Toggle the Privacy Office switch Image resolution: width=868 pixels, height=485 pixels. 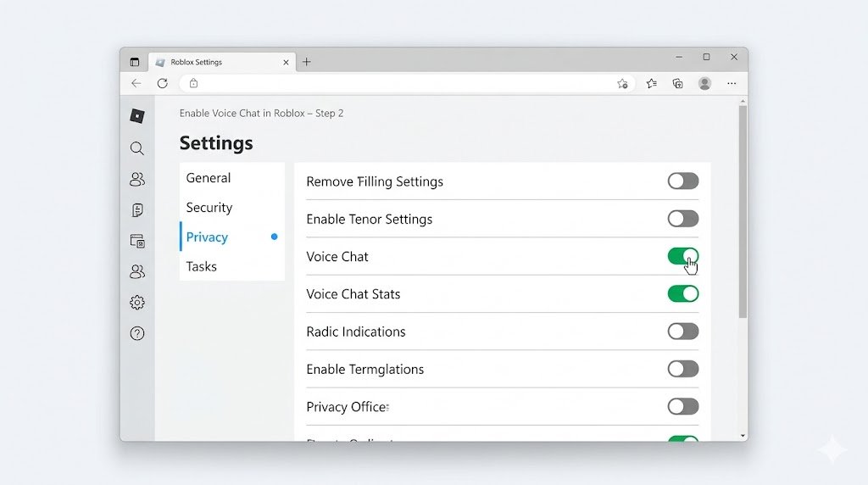click(x=682, y=406)
